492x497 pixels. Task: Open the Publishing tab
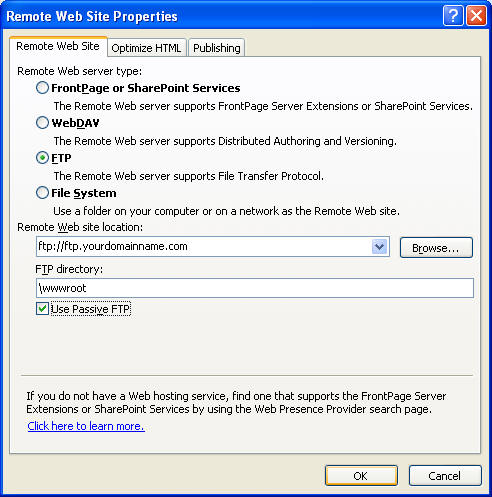pyautogui.click(x=217, y=48)
